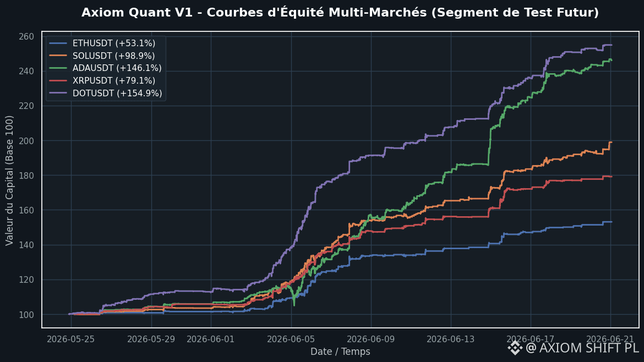
Task: Click the purple DOTUSDT legend line swatch
Action: [58, 93]
